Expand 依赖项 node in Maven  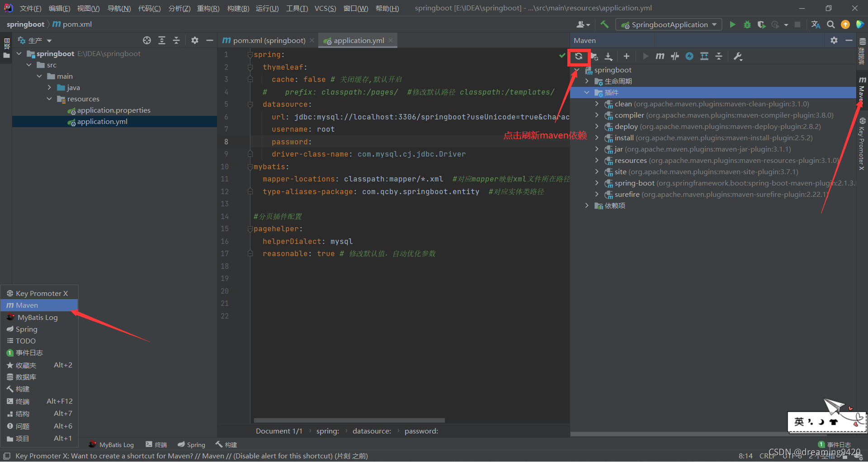click(587, 206)
